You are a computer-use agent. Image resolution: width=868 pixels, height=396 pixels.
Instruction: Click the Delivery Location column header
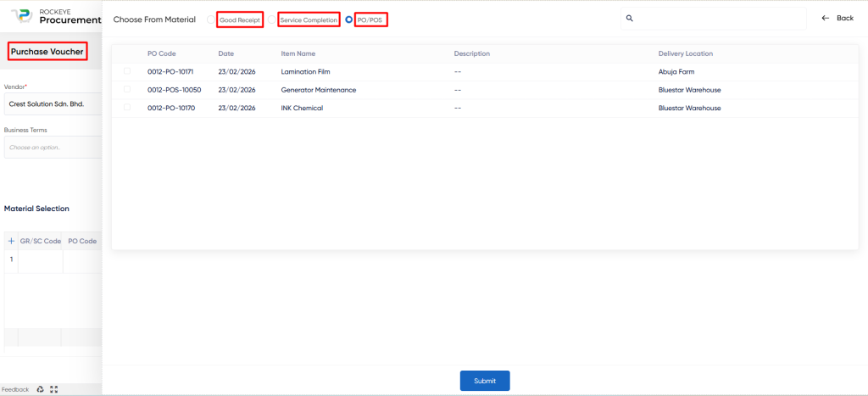(685, 53)
